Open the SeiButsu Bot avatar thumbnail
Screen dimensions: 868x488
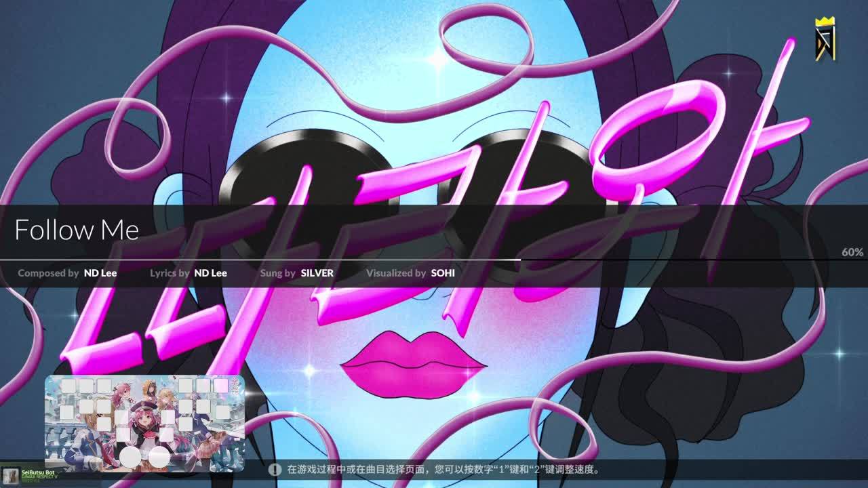(x=9, y=475)
